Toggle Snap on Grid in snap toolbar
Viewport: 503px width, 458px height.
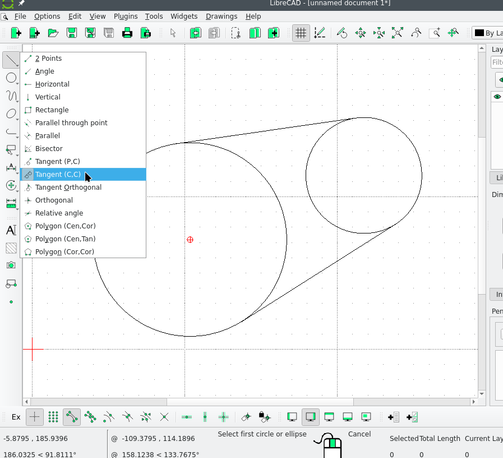[53, 417]
